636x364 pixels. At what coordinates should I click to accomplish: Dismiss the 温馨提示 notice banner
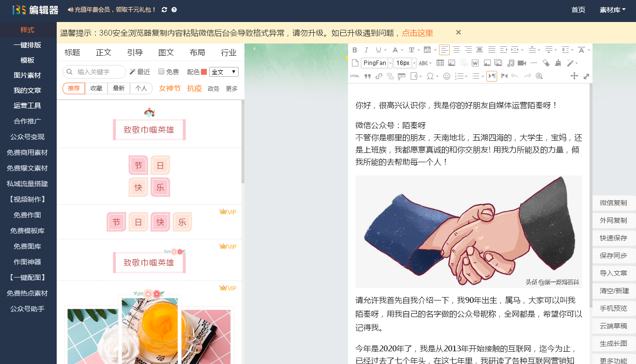pos(459,32)
